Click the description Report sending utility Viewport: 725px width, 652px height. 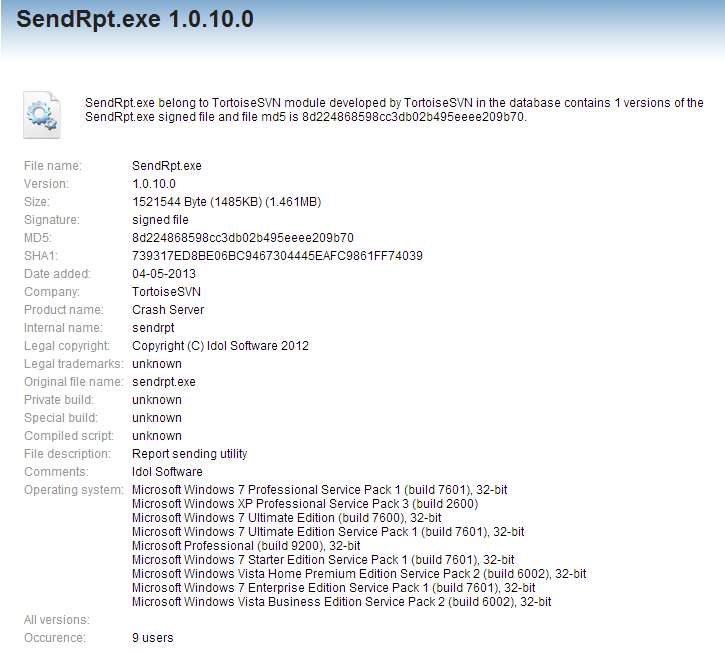(x=190, y=455)
